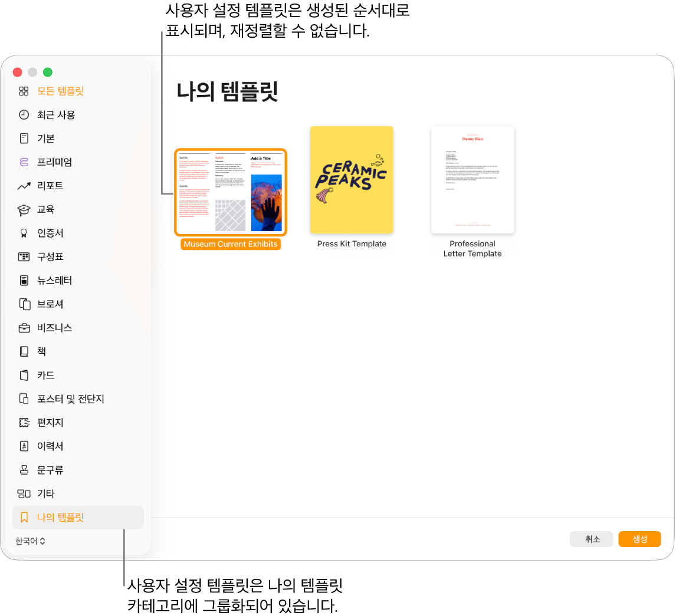This screenshot has width=676, height=616.
Task: Click the 카드 card icon
Action: [24, 375]
